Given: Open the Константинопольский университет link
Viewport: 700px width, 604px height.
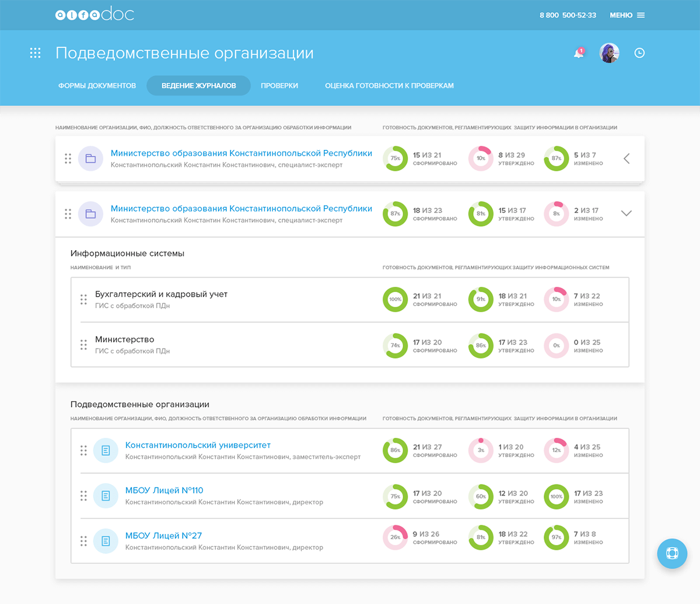Looking at the screenshot, I should (x=198, y=445).
